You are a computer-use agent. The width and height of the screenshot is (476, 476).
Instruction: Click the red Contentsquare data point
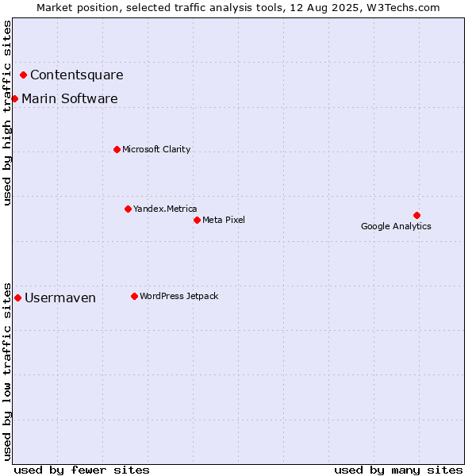(23, 75)
